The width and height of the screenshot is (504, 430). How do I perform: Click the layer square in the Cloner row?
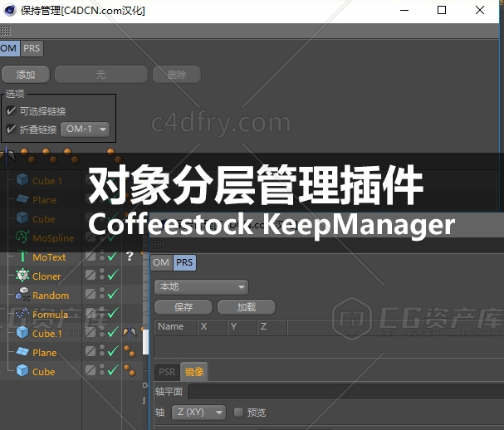(91, 275)
